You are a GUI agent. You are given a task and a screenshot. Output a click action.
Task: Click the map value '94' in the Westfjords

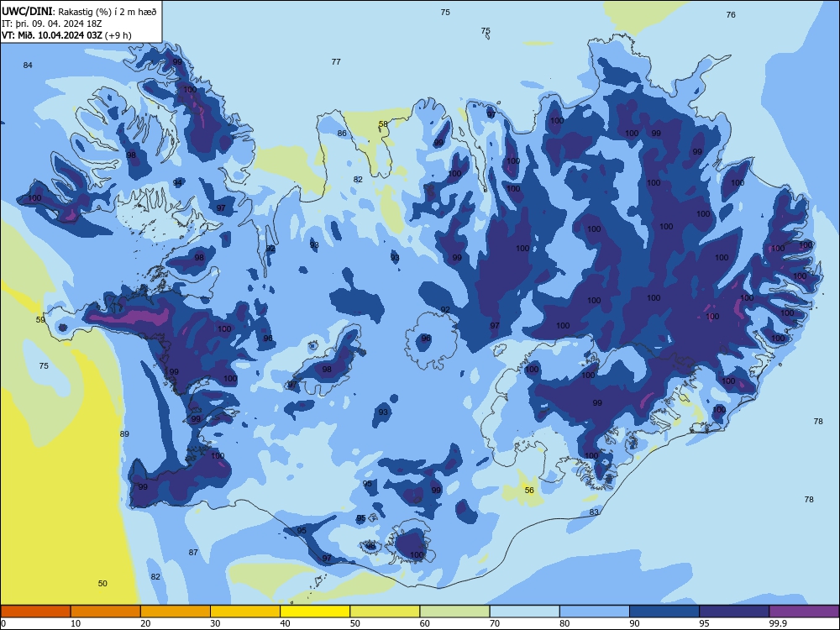[177, 182]
